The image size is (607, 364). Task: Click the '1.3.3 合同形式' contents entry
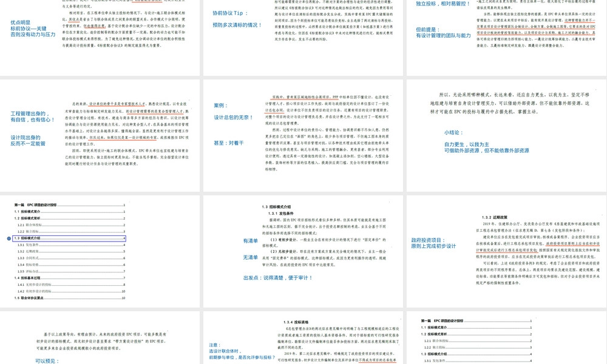pos(71,258)
